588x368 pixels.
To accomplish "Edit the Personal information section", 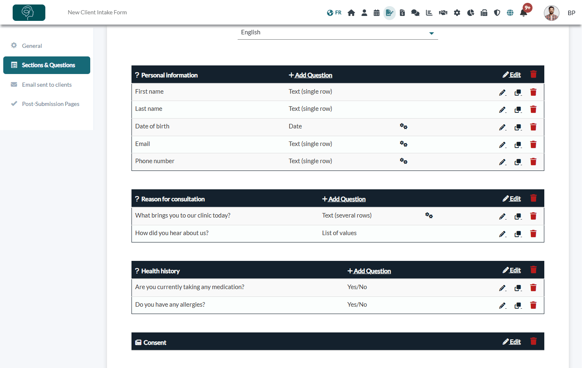I will 512,75.
